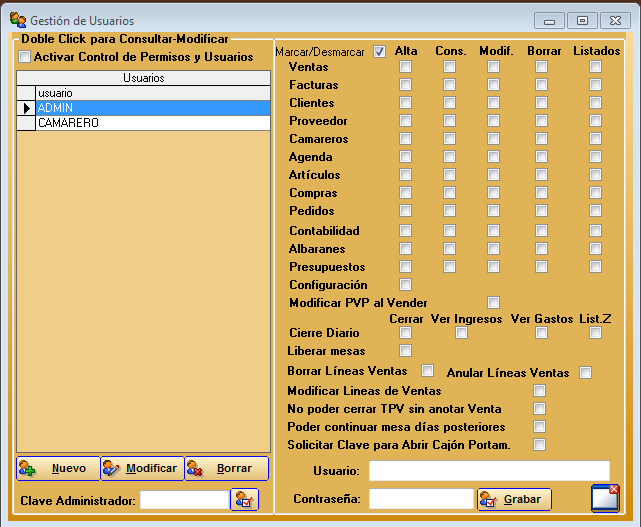The height and width of the screenshot is (527, 641).
Task: Check Cierre Diario List.Z
Action: [x=595, y=333]
